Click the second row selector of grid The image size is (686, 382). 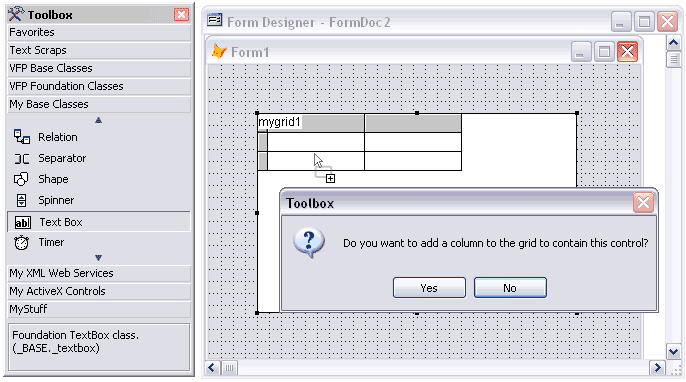pos(262,161)
